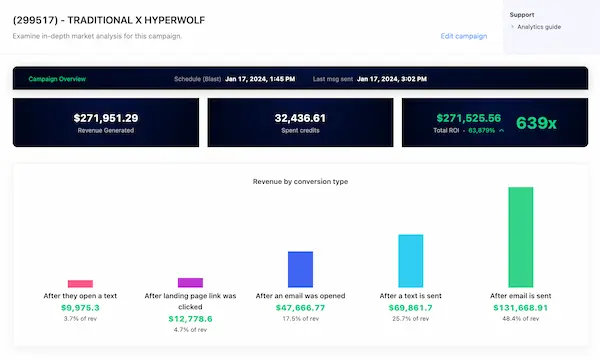Click the $12,778.6 revenue value

190,319
